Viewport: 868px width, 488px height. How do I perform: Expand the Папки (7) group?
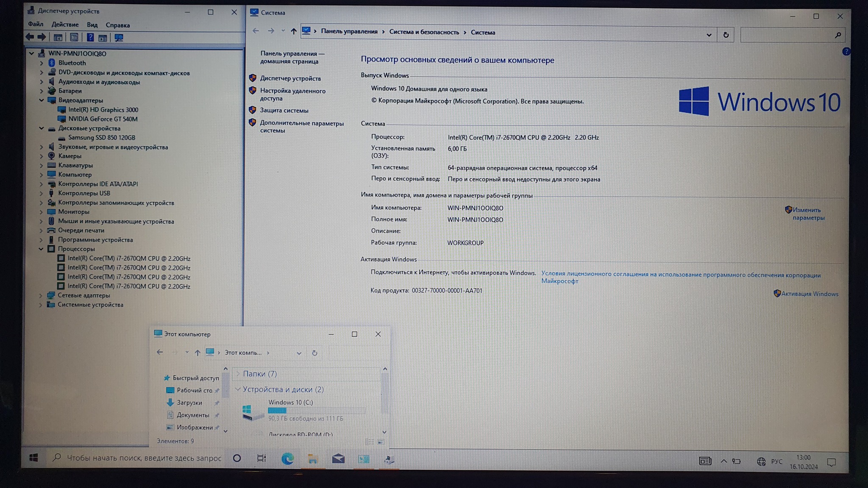[238, 374]
